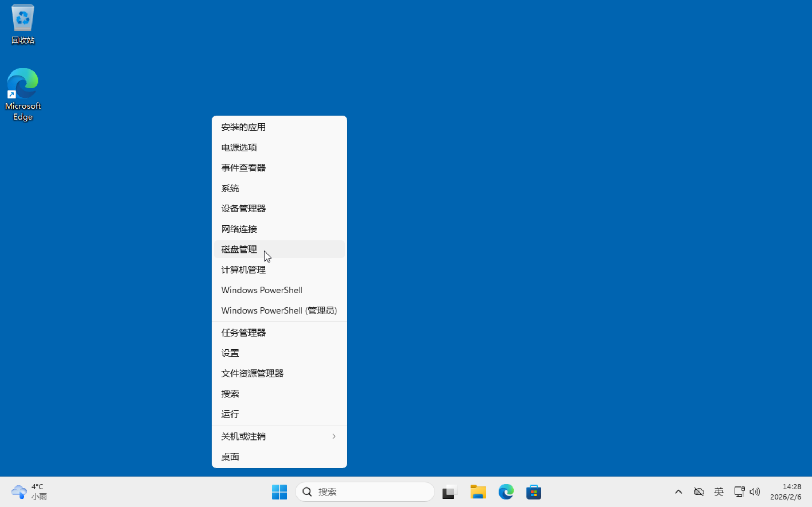The image size is (812, 507).
Task: Open 任务管理器 from context menu
Action: 243,333
